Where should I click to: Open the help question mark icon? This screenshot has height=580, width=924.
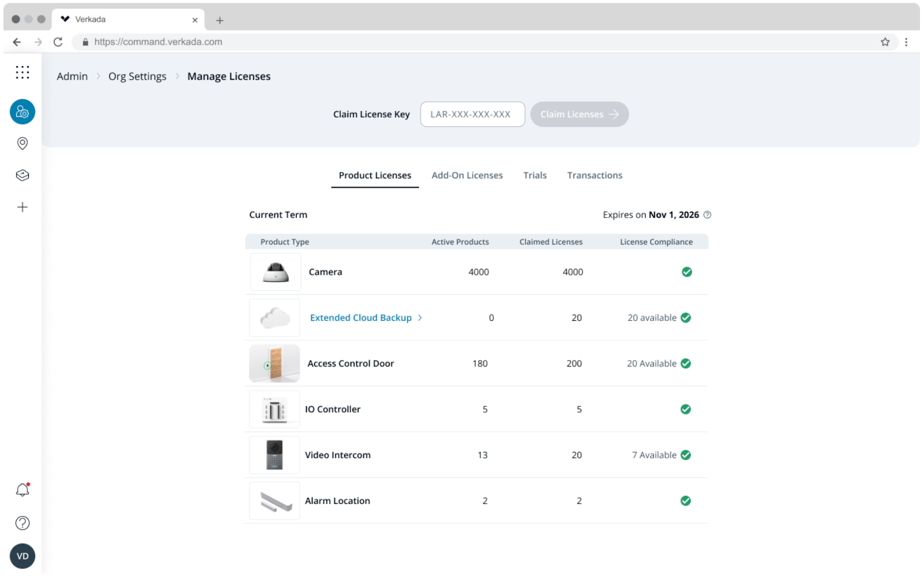[x=23, y=523]
